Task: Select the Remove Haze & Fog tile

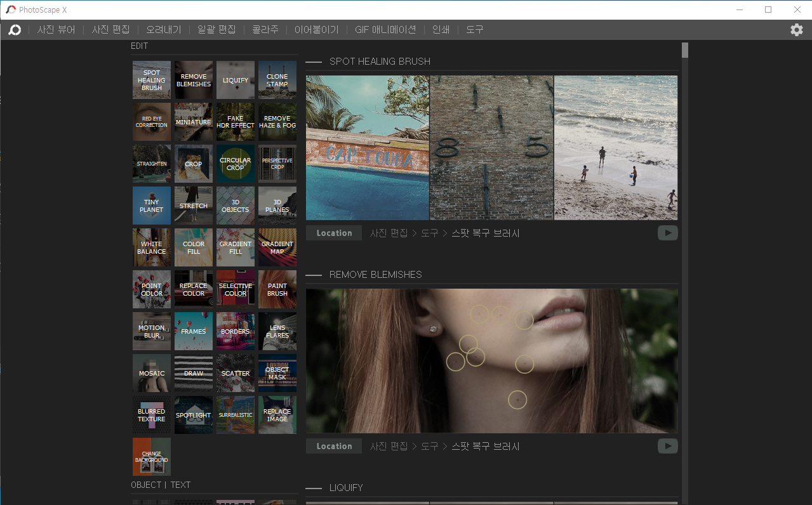Action: [x=277, y=122]
